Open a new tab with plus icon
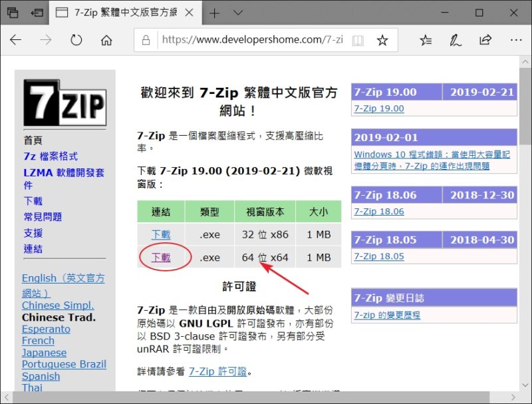Screen dimensions: 532x404 (214, 13)
